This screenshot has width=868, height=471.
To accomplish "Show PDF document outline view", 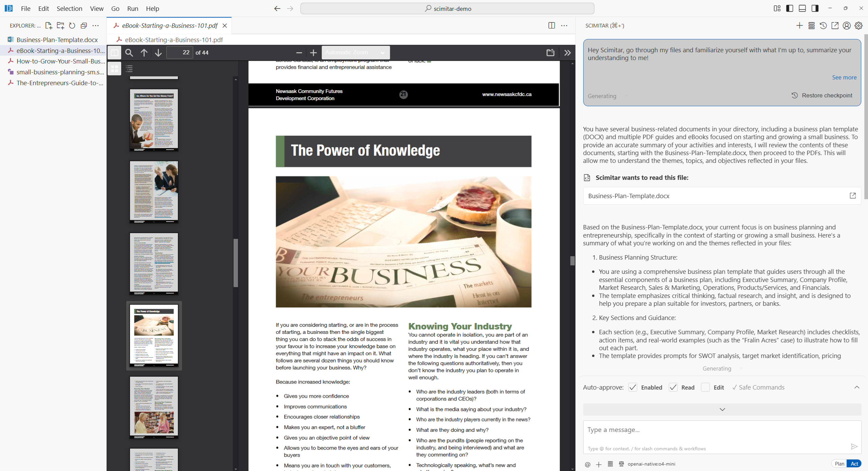I will (129, 69).
